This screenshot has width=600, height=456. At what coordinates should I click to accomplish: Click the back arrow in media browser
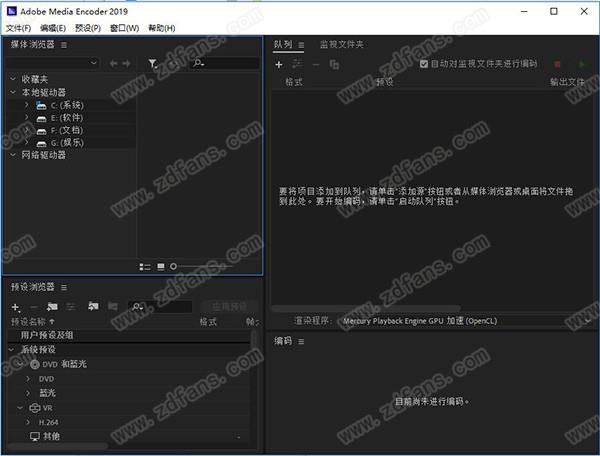[x=113, y=64]
